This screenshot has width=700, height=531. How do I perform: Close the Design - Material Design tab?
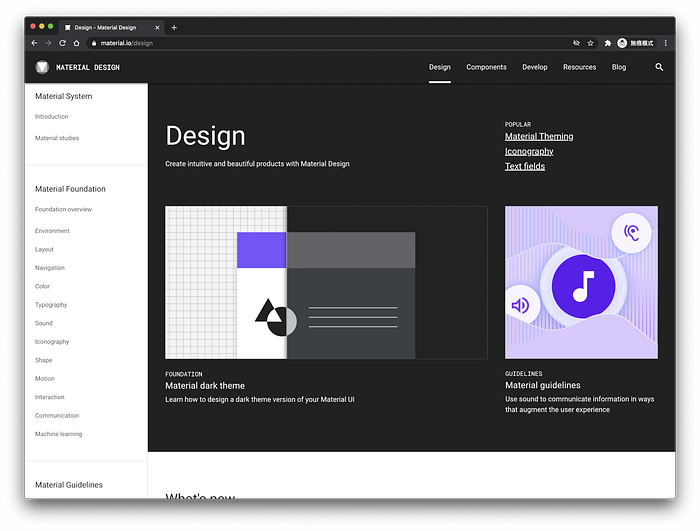(157, 28)
